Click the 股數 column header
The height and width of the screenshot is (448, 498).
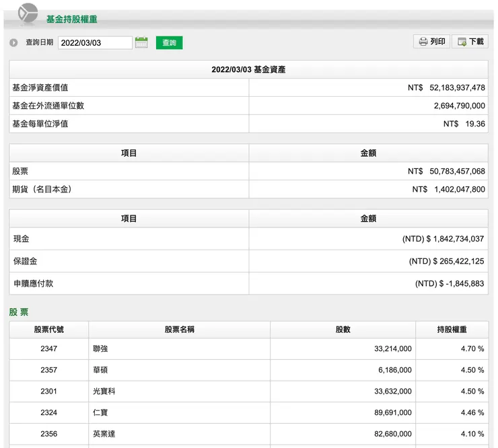(343, 330)
